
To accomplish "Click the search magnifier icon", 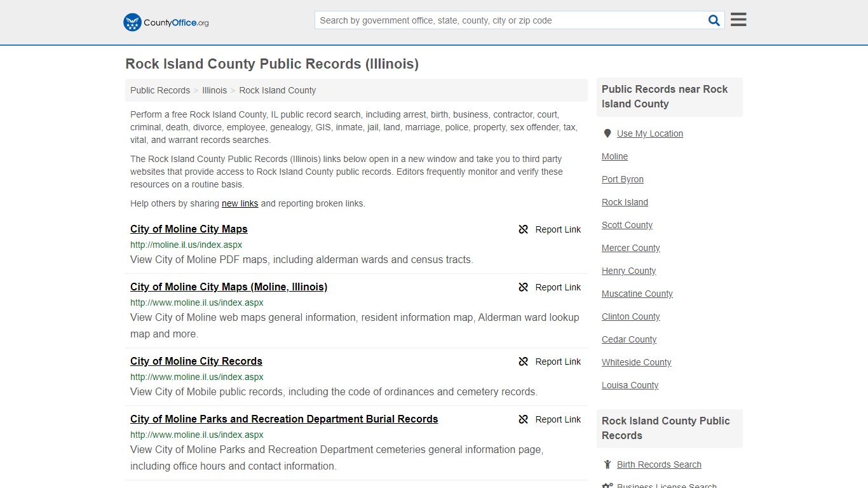I will click(x=714, y=20).
